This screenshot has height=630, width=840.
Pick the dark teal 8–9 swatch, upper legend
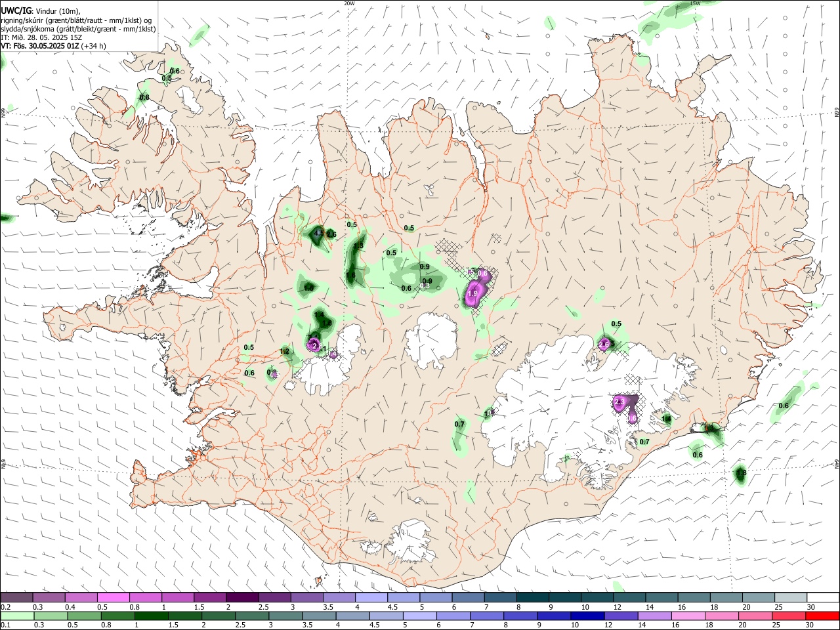pos(532,597)
